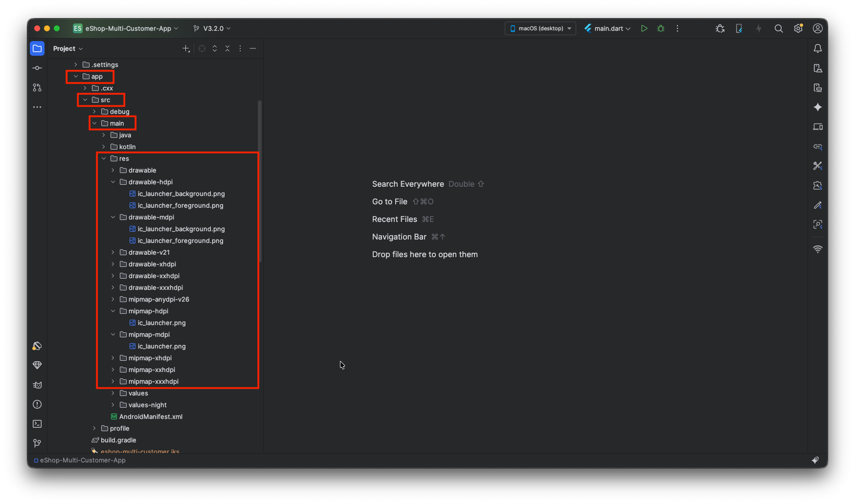Open the Gemini AI sparkle panel
The width and height of the screenshot is (855, 504).
click(x=817, y=107)
